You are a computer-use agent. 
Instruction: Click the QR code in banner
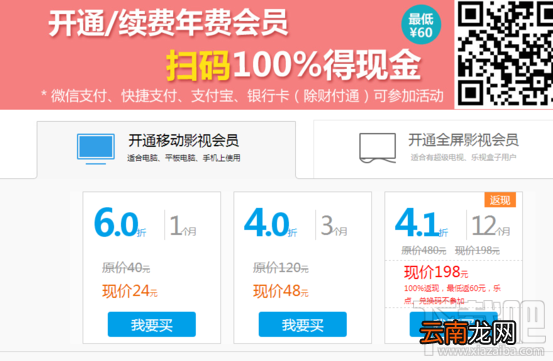point(505,54)
